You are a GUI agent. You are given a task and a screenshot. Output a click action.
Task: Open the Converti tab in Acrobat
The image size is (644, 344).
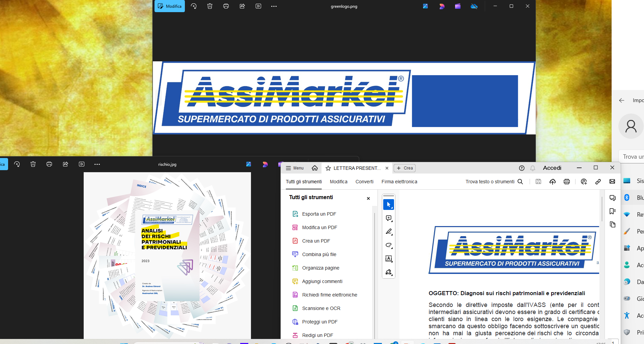364,182
